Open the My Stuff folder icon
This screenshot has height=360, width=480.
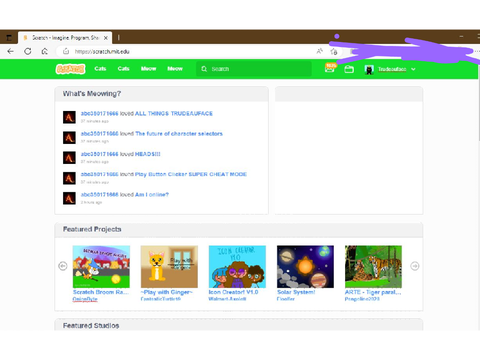click(x=349, y=69)
